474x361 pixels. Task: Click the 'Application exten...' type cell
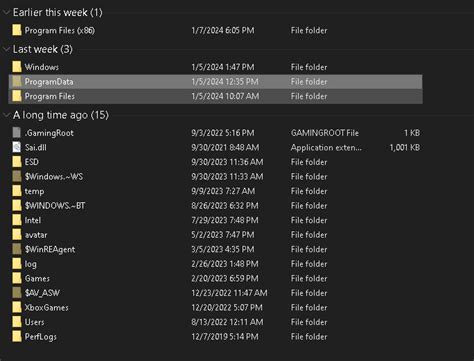(x=326, y=147)
